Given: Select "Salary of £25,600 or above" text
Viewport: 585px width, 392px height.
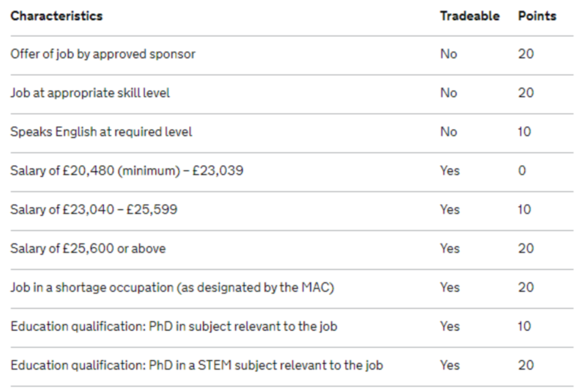Looking at the screenshot, I should point(88,249).
